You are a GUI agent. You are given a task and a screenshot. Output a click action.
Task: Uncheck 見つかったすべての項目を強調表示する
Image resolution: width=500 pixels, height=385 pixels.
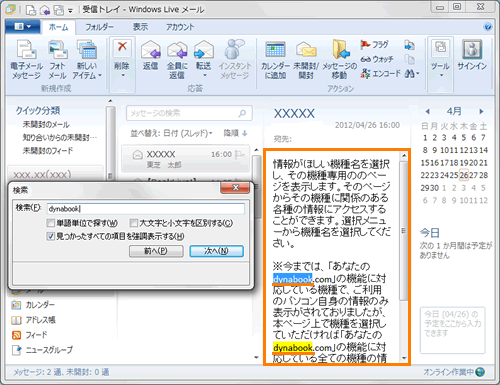(50, 236)
